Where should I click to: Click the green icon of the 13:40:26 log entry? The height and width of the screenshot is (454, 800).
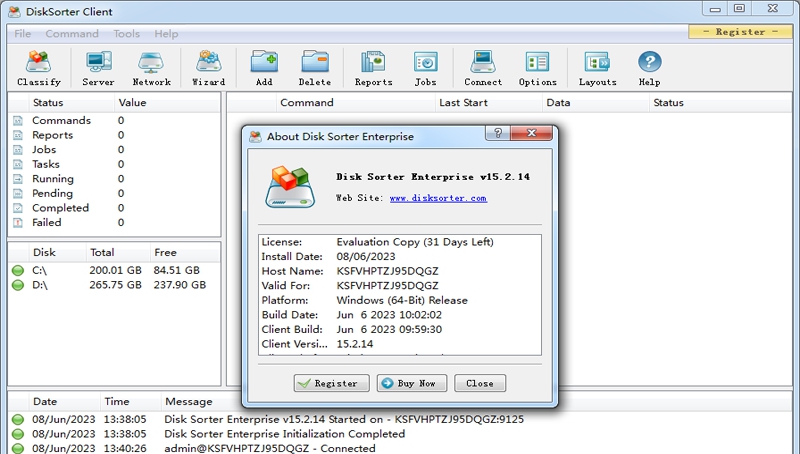click(x=18, y=448)
